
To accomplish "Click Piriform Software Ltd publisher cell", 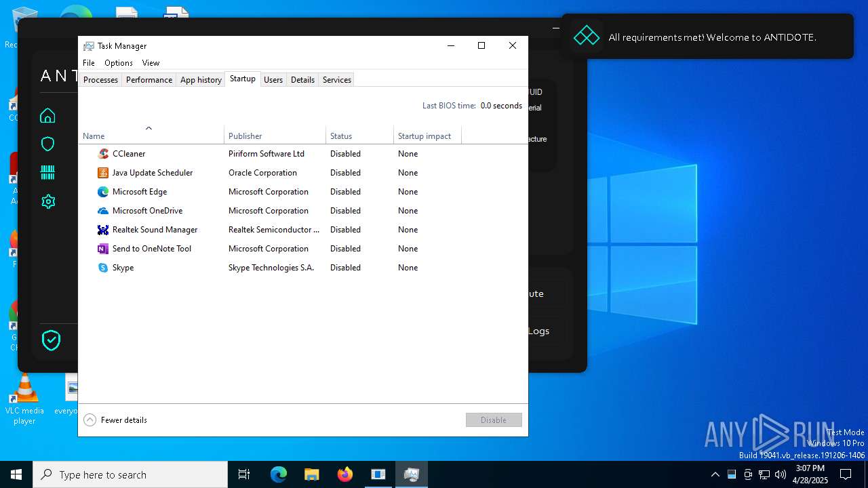I will pos(267,154).
